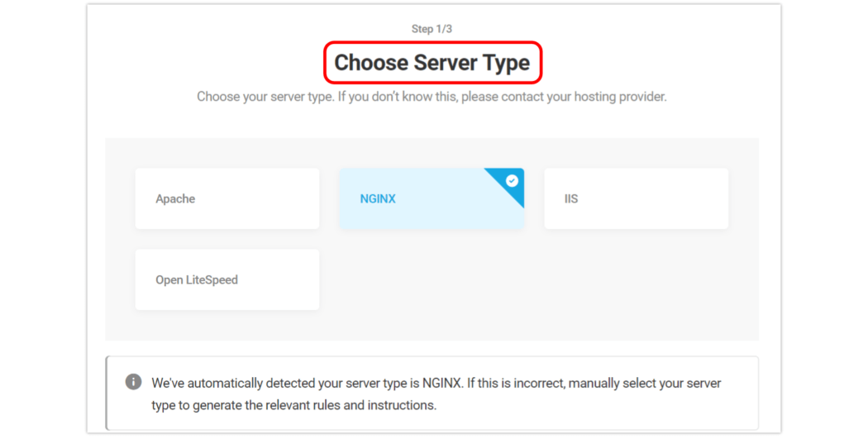The width and height of the screenshot is (868, 439).
Task: Select the Apache server type card
Action: click(x=227, y=198)
